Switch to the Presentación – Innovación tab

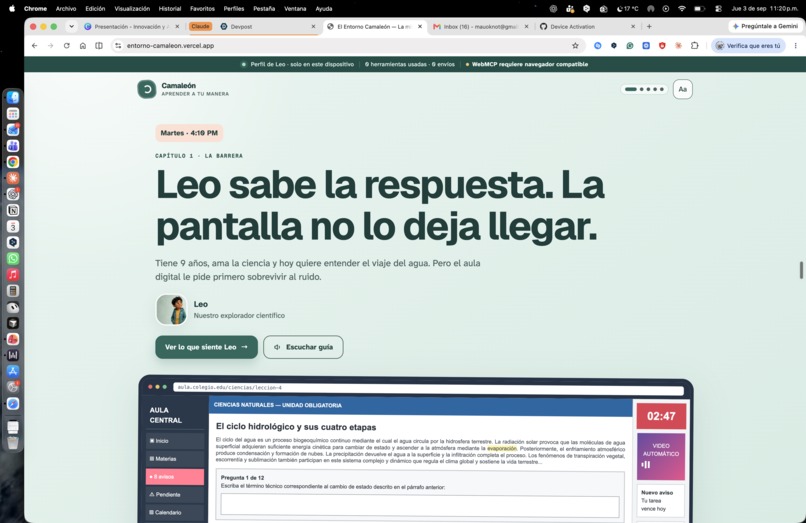pyautogui.click(x=130, y=26)
